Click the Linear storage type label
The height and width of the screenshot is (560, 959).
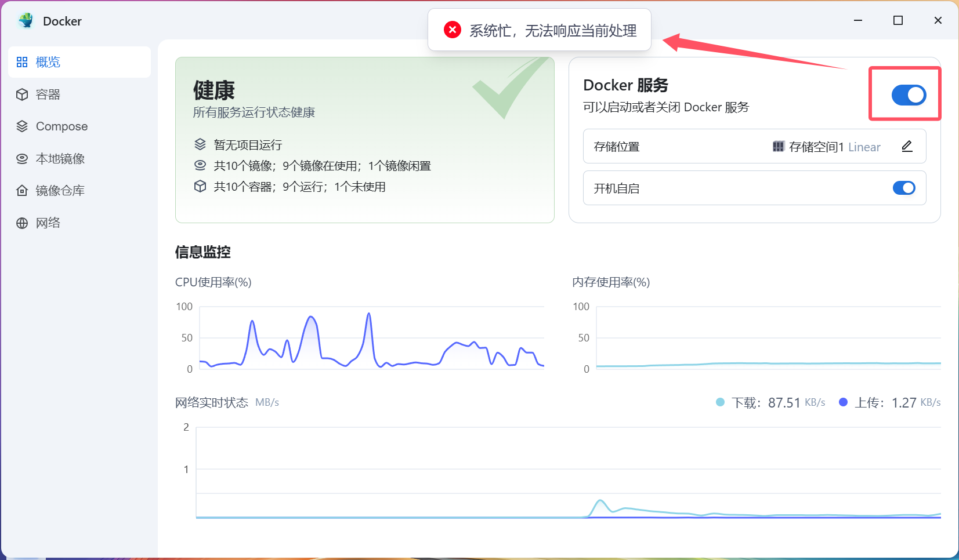tap(864, 147)
